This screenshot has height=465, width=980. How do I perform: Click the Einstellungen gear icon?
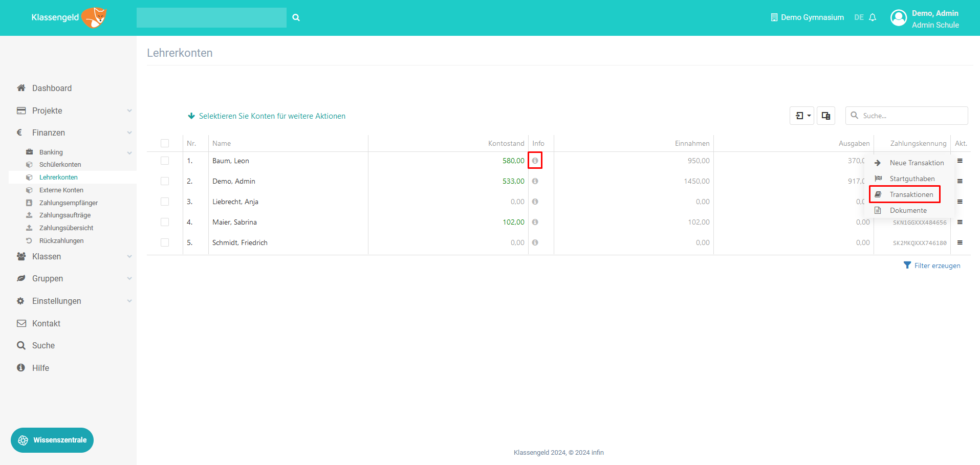click(20, 301)
